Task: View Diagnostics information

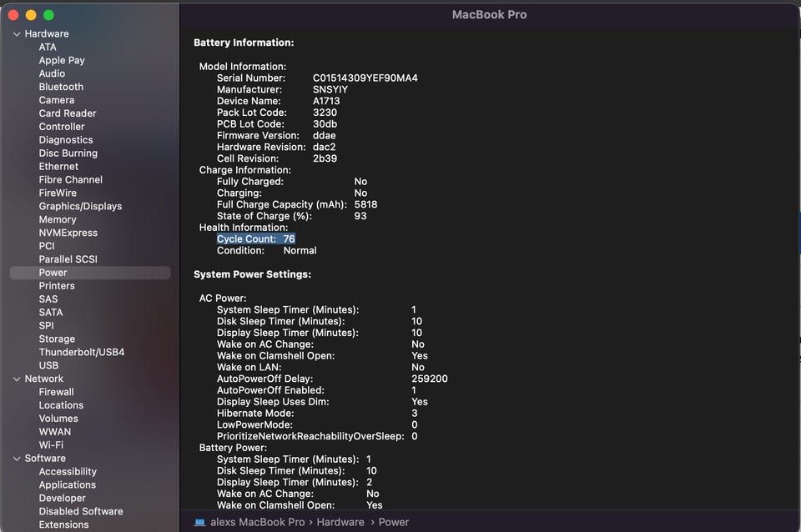Action: [x=66, y=140]
